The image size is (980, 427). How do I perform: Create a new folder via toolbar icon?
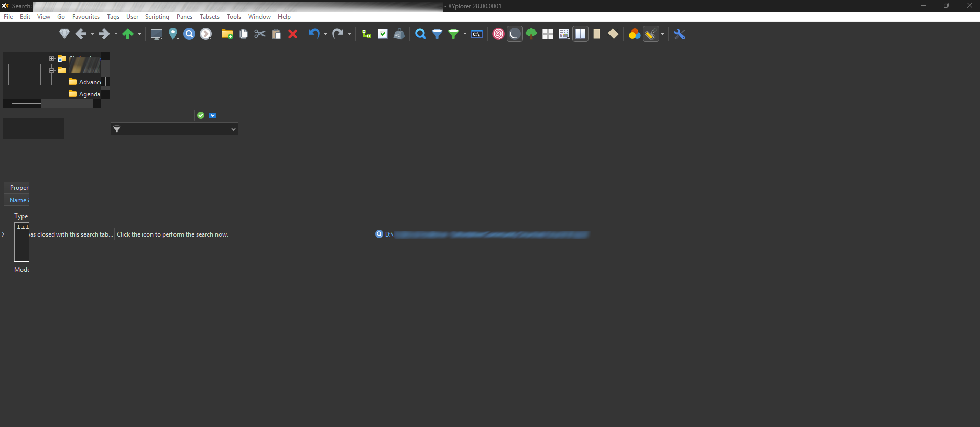pyautogui.click(x=227, y=34)
